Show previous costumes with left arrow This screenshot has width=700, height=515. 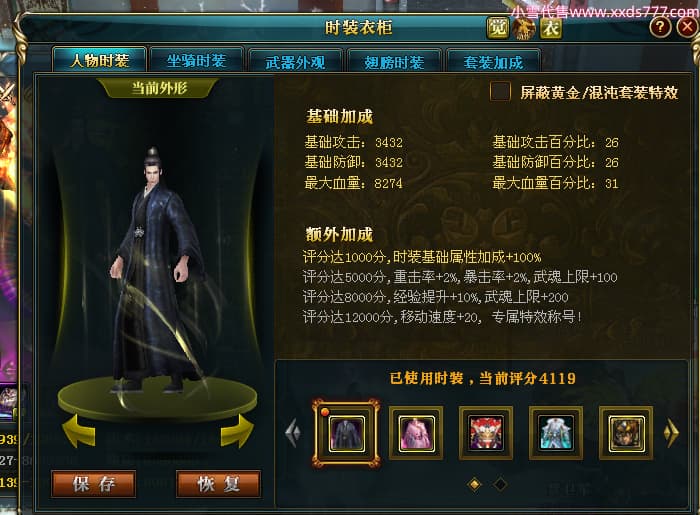coord(293,432)
